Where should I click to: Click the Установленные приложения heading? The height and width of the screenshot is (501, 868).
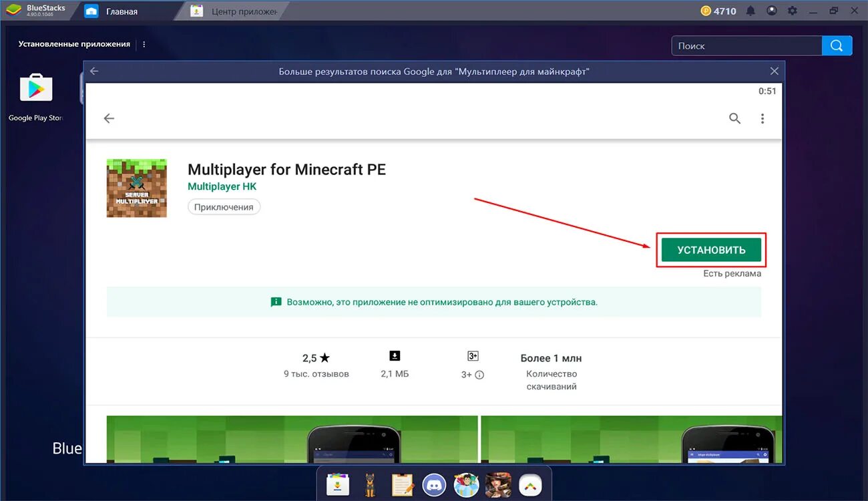pos(74,44)
